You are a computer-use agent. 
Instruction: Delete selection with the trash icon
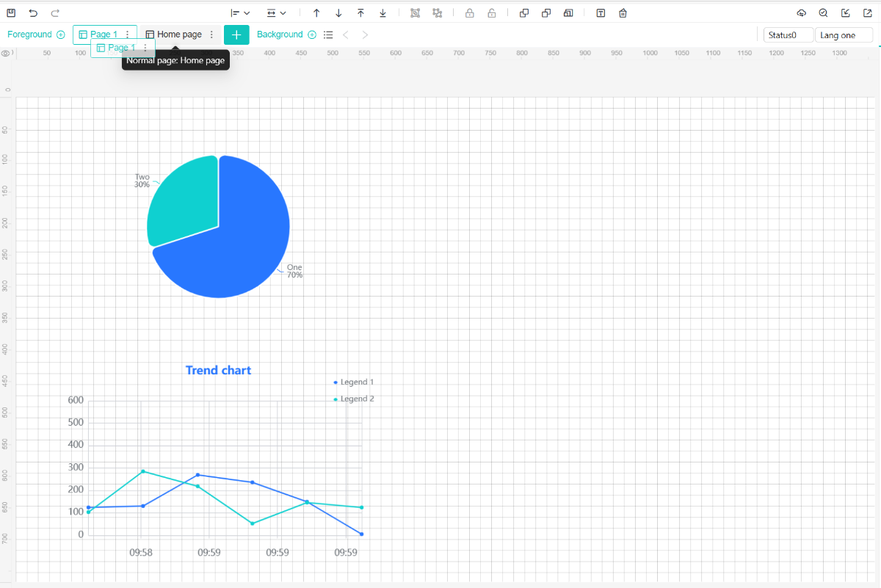[623, 12]
